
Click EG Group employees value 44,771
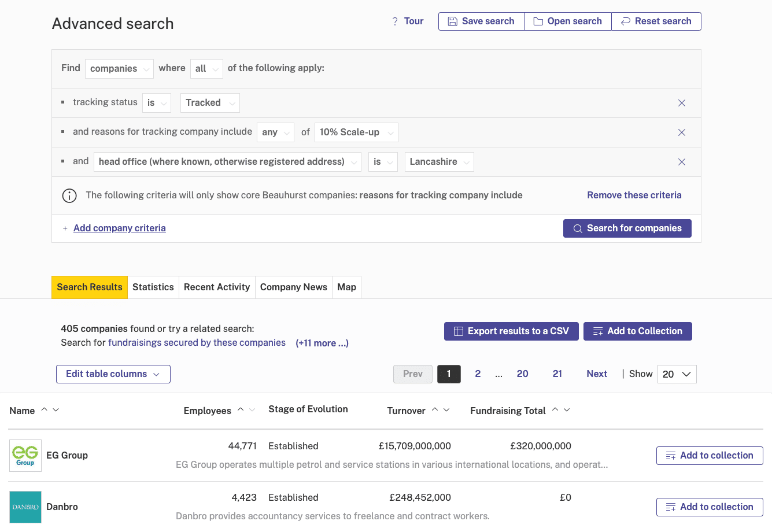tap(242, 446)
